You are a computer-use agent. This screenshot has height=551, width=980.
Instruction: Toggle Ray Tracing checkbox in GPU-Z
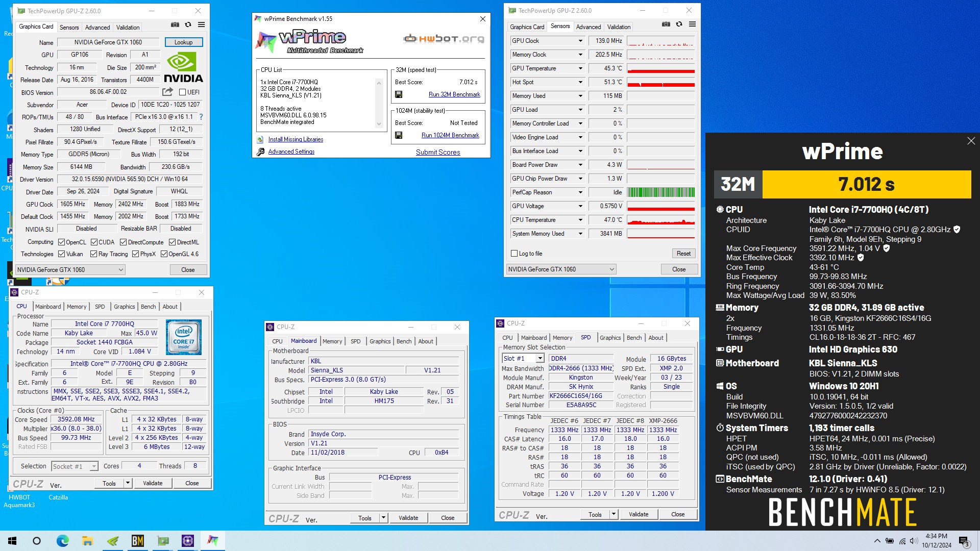[x=93, y=254]
